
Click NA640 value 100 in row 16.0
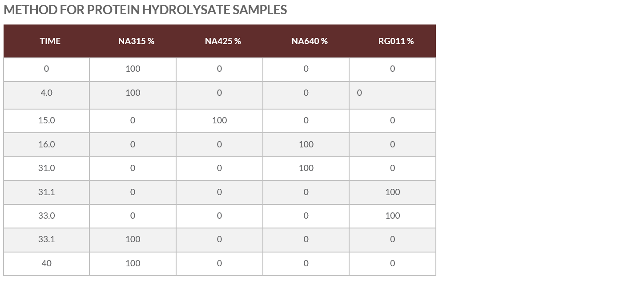pyautogui.click(x=306, y=144)
